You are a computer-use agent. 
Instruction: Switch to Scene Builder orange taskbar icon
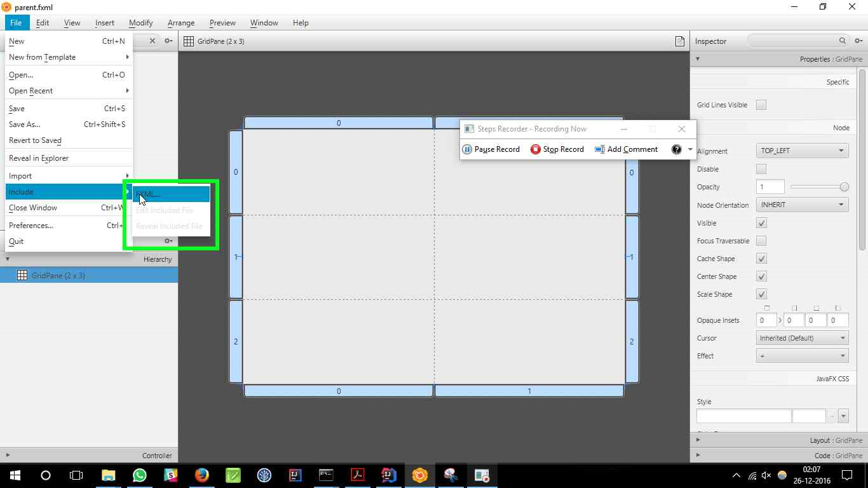click(x=419, y=475)
